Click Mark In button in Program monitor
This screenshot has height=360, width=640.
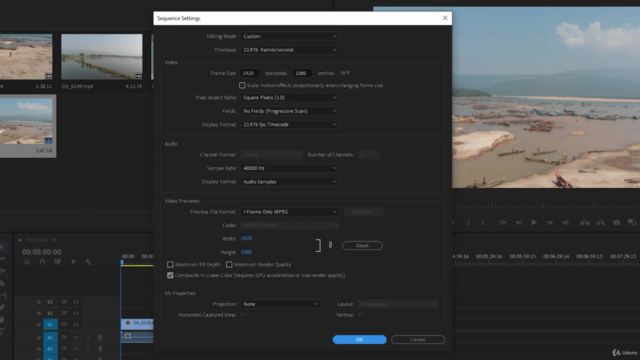pyautogui.click(x=468, y=222)
